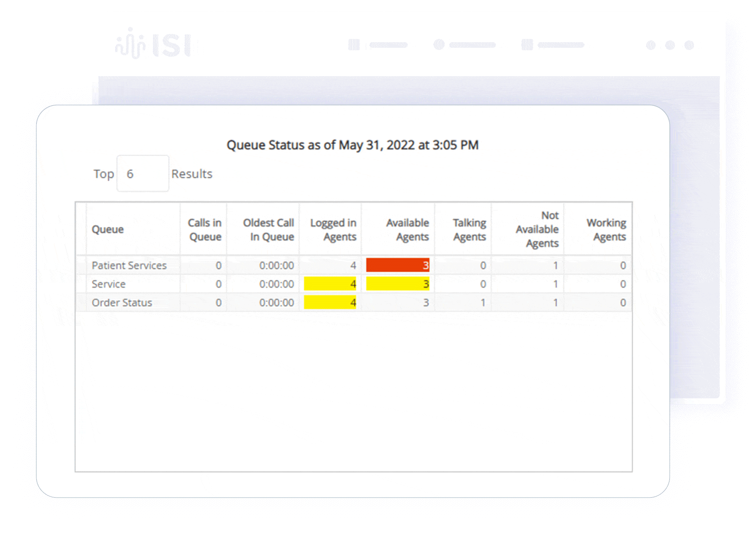Viewport: 756px width, 535px height.
Task: Click red Available Agents cell for Patient Services
Action: (397, 265)
